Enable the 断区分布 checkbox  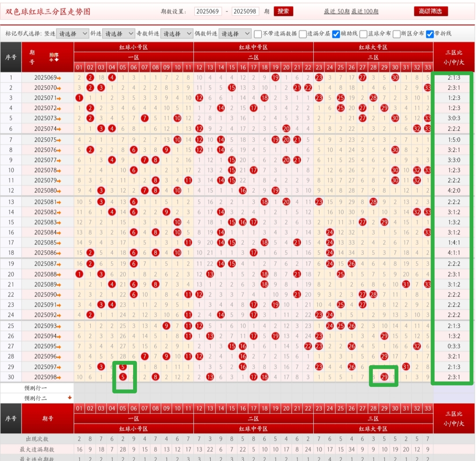click(396, 34)
